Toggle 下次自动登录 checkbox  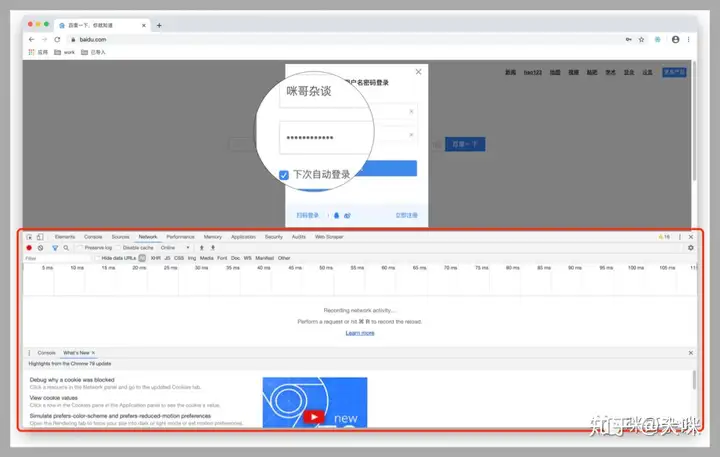click(284, 175)
